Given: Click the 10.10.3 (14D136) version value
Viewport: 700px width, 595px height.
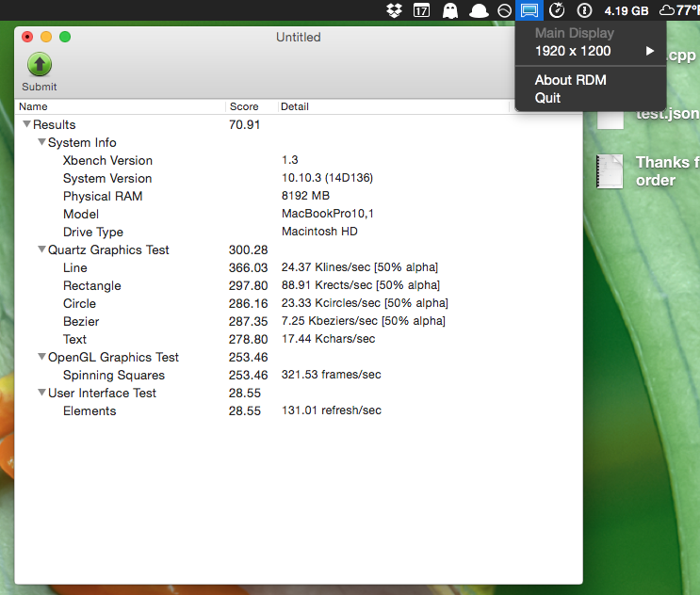Looking at the screenshot, I should 327,178.
